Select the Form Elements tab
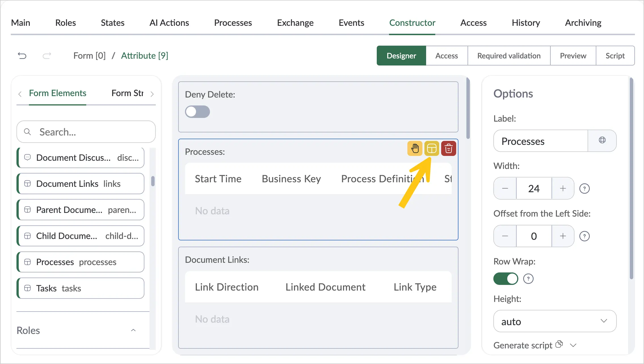This screenshot has height=364, width=644. point(58,93)
